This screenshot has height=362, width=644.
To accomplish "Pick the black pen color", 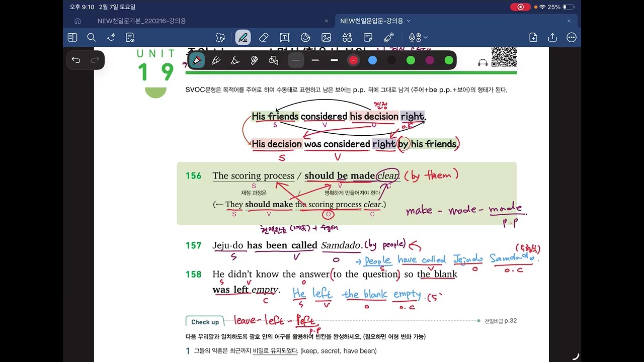I will tap(391, 60).
